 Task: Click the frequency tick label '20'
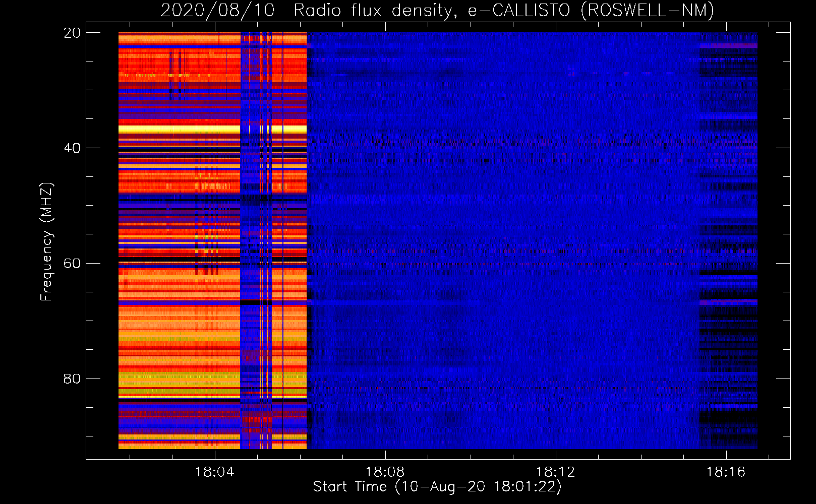tap(72, 33)
